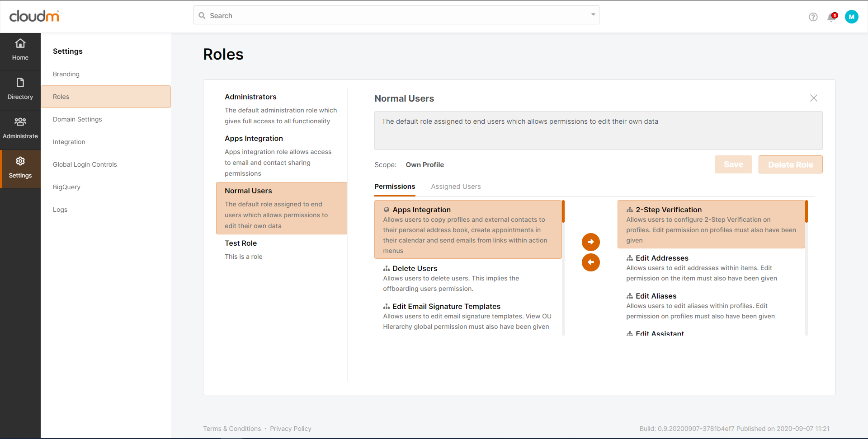Viewport: 868px width, 439px height.
Task: Select the Permissions tab
Action: click(x=395, y=187)
